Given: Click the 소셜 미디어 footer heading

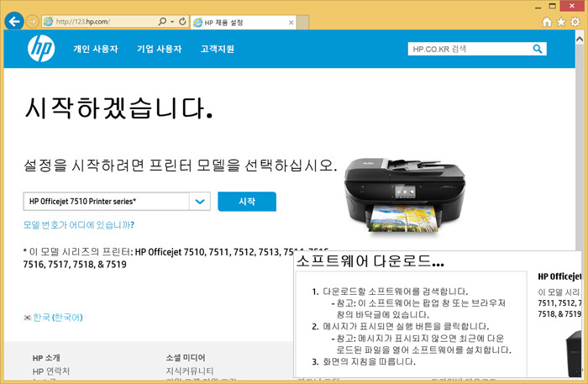Looking at the screenshot, I should click(186, 358).
